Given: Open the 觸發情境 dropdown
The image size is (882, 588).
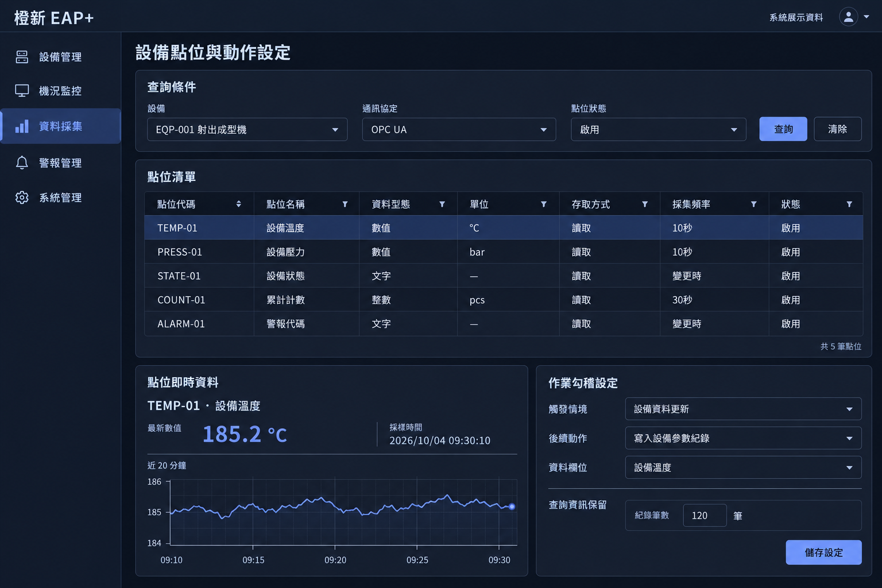Looking at the screenshot, I should pos(743,409).
